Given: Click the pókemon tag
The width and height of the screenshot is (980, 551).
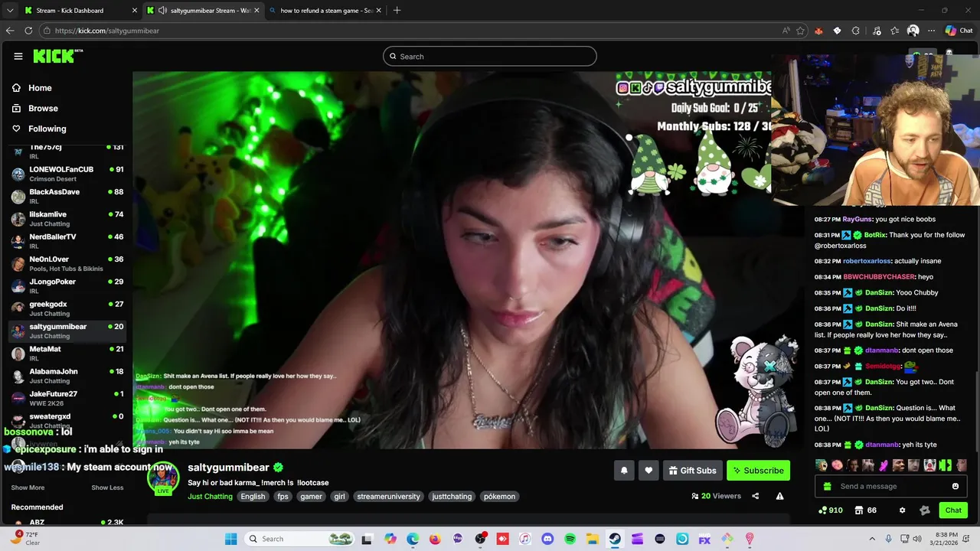Looking at the screenshot, I should tap(499, 496).
